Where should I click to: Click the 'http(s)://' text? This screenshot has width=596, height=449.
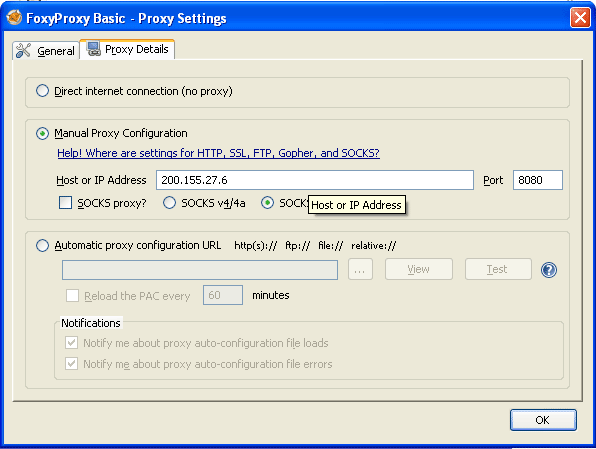[x=255, y=246]
